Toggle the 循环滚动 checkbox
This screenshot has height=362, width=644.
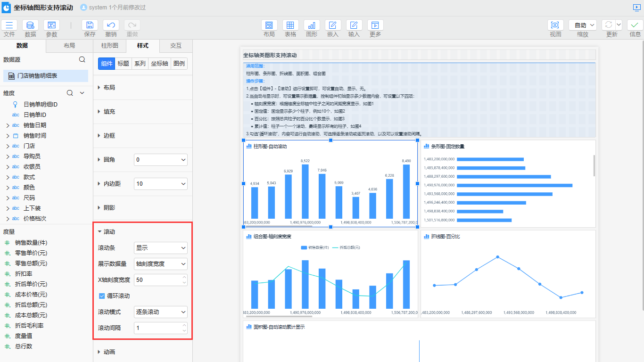(101, 296)
